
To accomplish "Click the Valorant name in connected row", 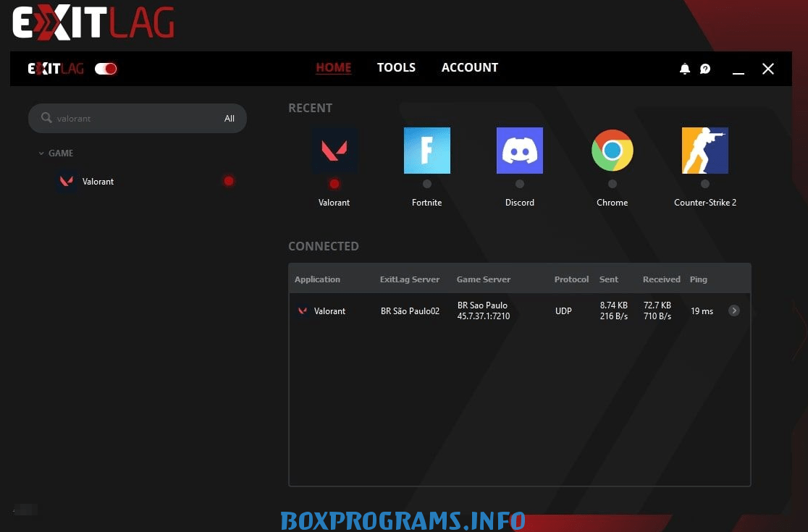I will [x=330, y=311].
